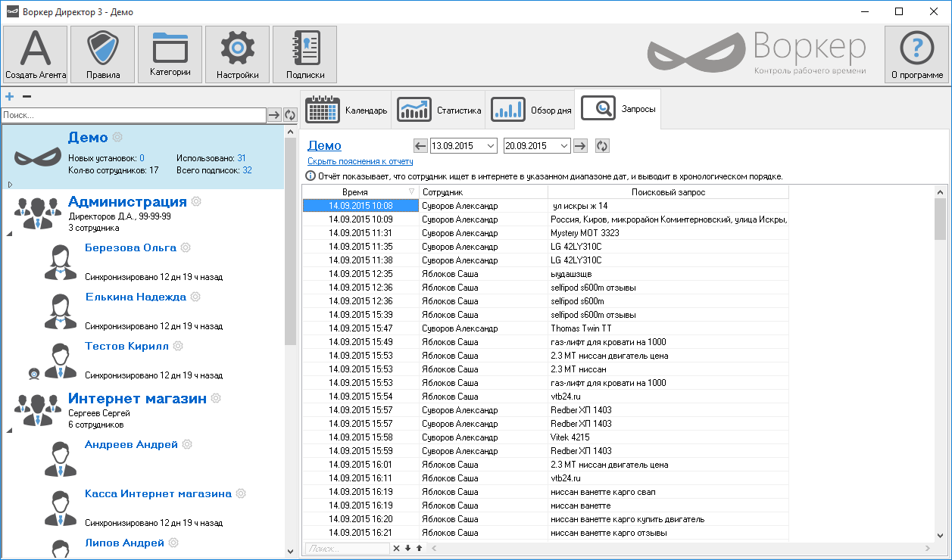The image size is (952, 560).
Task: Open the end date 20.09.2015 dropdown
Action: 563,146
